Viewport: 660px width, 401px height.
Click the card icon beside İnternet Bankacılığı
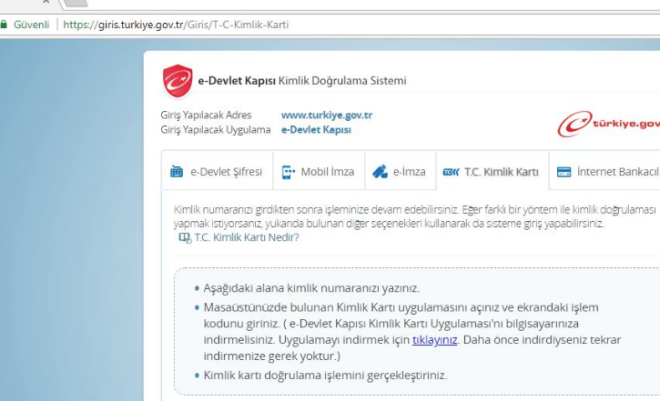(x=564, y=172)
